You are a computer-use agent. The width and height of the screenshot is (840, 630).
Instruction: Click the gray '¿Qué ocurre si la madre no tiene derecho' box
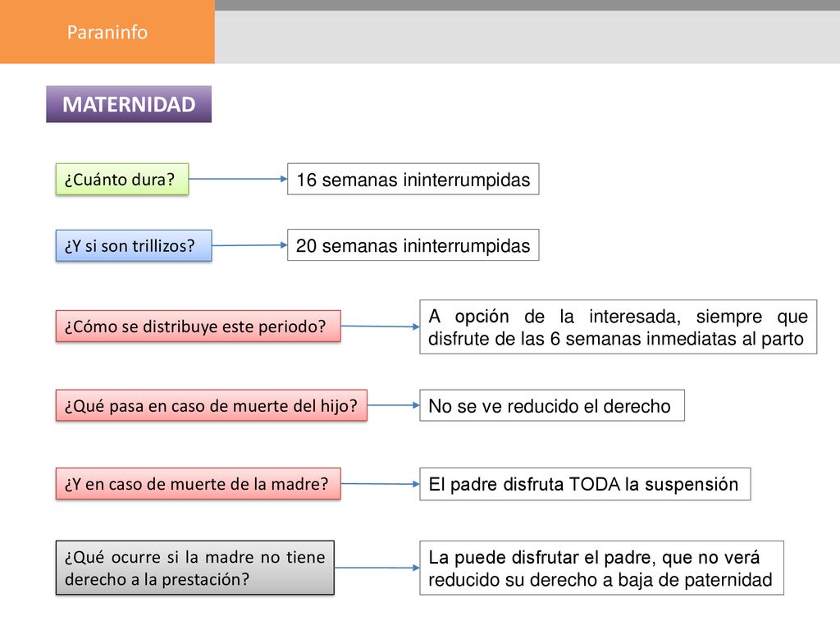(195, 568)
